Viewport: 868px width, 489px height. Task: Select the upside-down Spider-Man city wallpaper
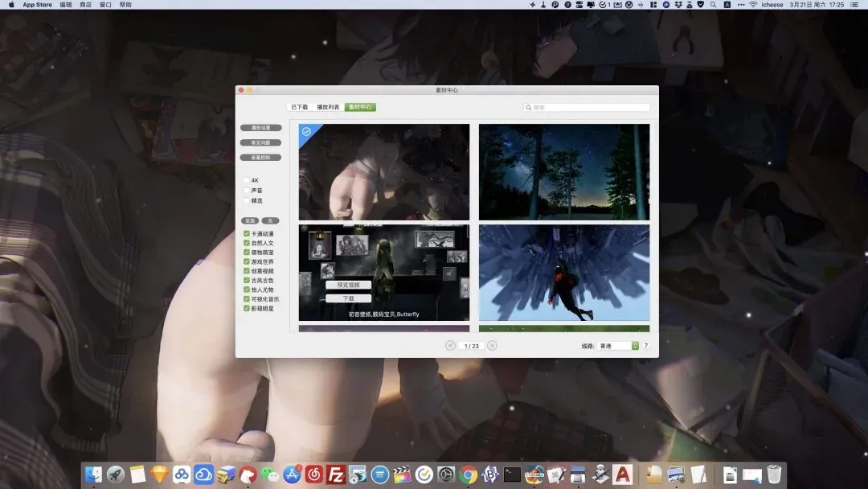click(x=564, y=273)
